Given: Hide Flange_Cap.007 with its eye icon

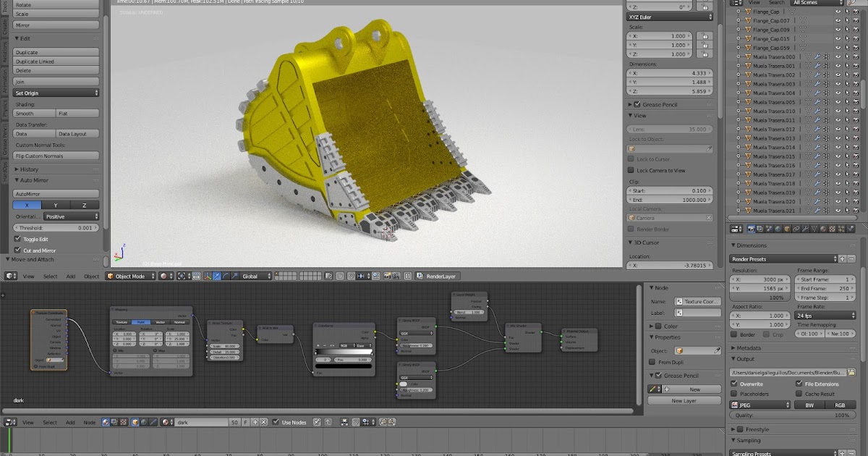Looking at the screenshot, I should pyautogui.click(x=838, y=21).
